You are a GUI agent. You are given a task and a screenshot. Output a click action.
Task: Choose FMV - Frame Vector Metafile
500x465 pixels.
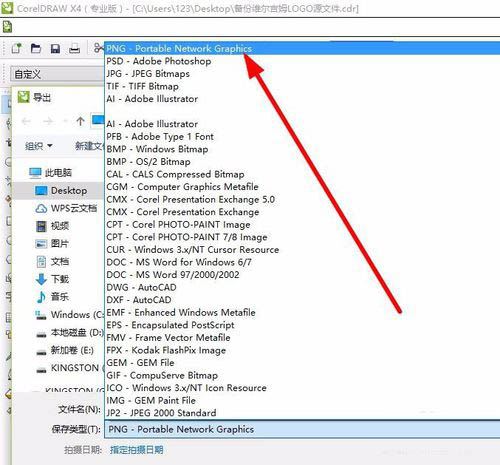pos(168,338)
